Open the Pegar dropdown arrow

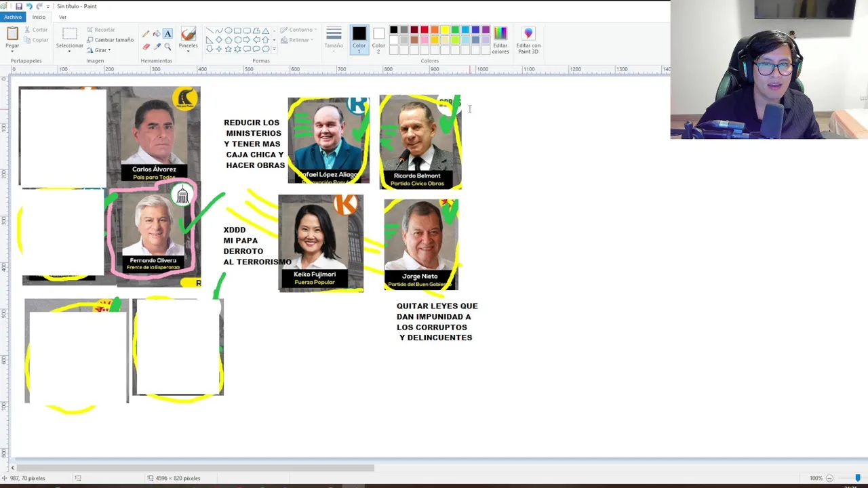12,51
